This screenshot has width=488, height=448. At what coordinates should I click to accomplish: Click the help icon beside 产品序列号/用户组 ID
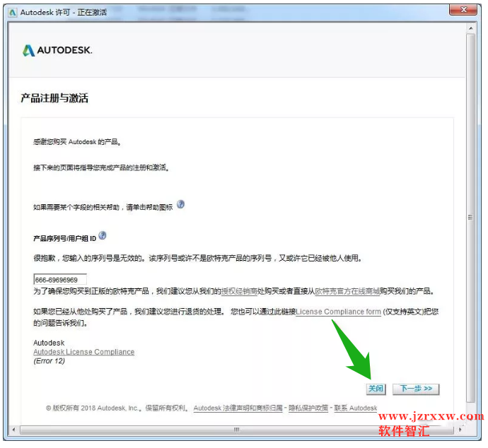pos(103,236)
